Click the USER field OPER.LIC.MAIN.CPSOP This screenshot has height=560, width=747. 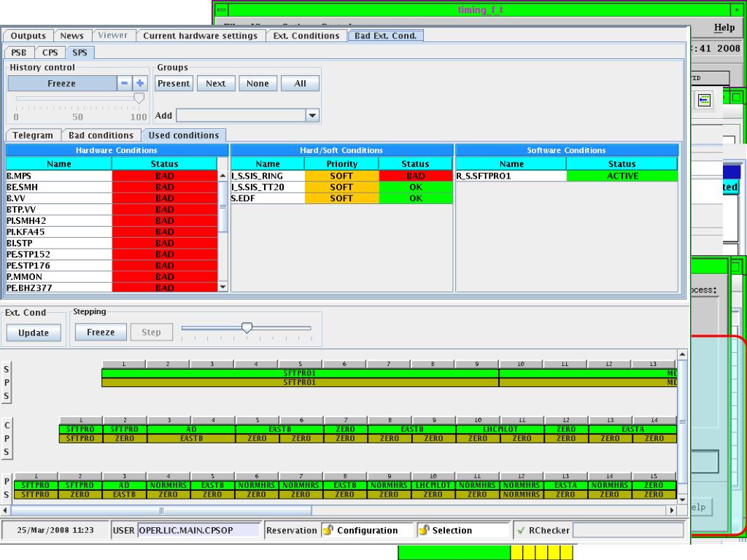198,530
